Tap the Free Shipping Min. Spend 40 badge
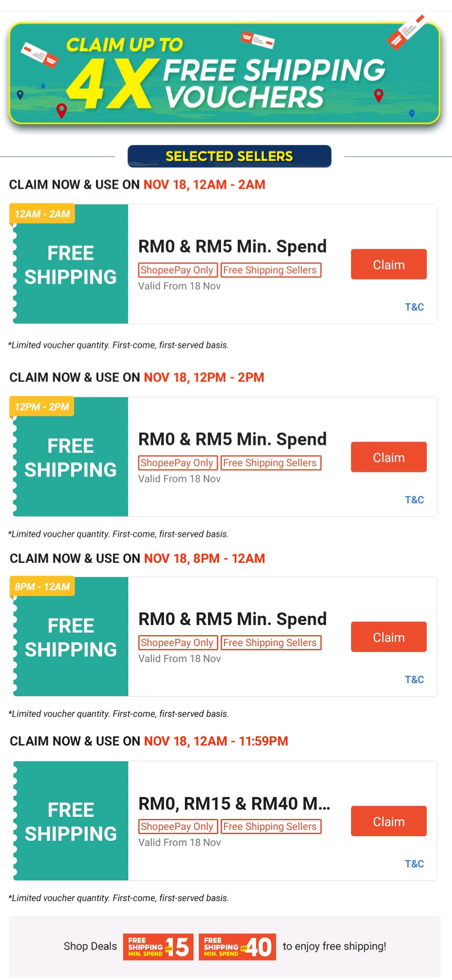 point(237,947)
